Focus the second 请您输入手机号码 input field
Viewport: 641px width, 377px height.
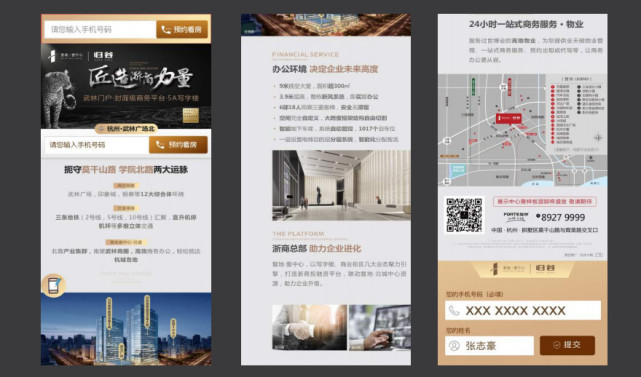pyautogui.click(x=96, y=145)
